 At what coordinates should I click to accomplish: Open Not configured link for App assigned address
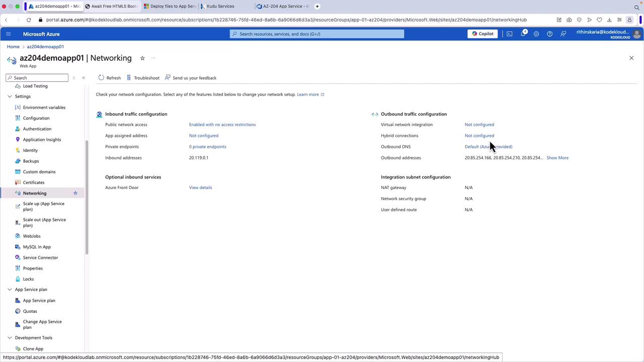[204, 136]
